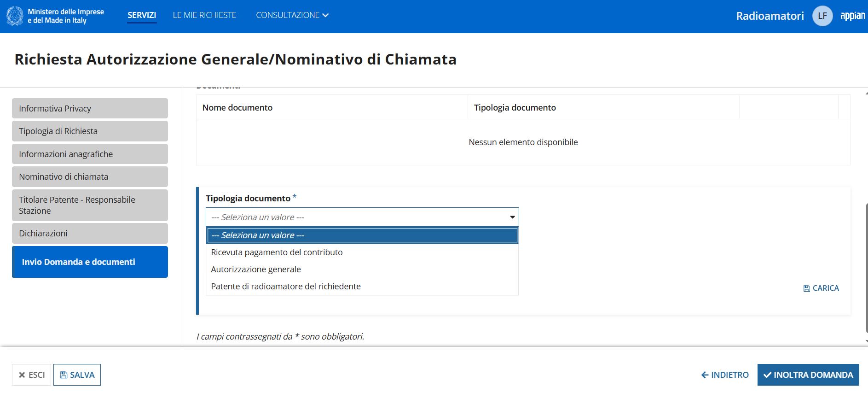Image resolution: width=868 pixels, height=399 pixels.
Task: Click the mandatory fields note text
Action: (x=280, y=336)
